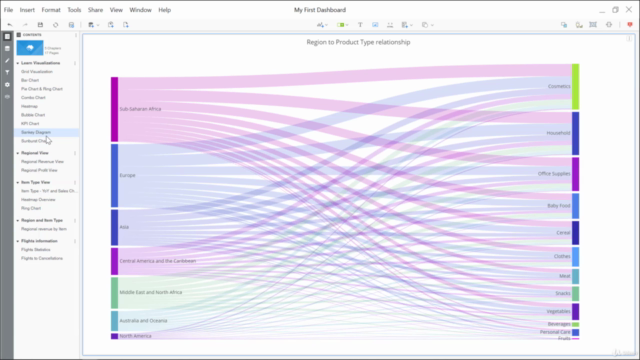
Task: Click the first right-hand toolbar icon, left of the presentation icon
Action: tap(564, 25)
